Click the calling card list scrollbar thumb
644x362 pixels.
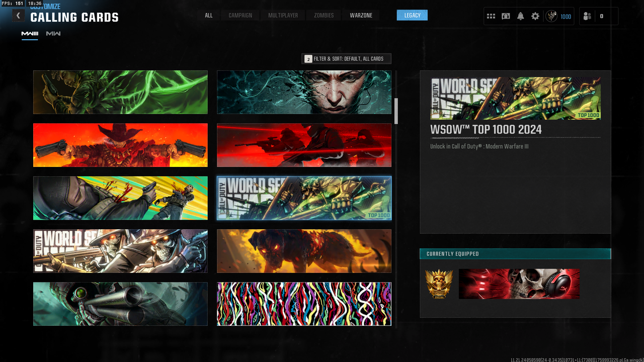coord(396,111)
